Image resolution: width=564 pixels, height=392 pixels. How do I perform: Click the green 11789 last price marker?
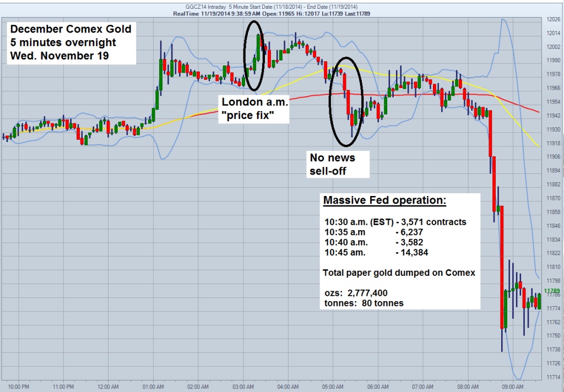tap(551, 291)
